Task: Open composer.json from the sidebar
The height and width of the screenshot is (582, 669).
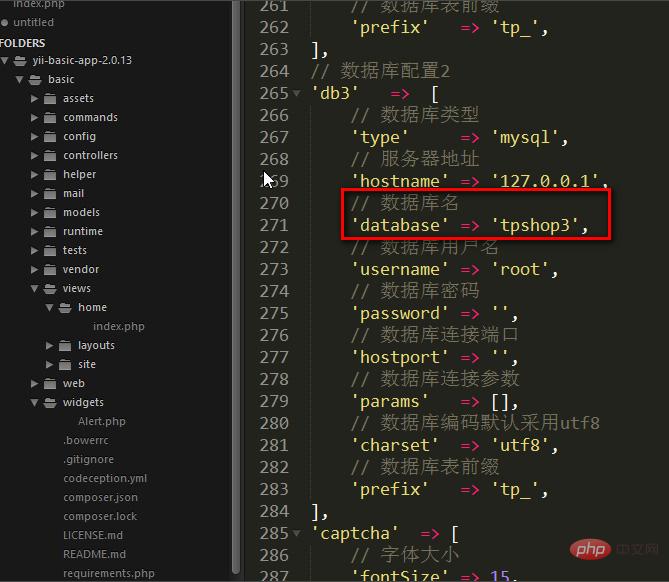Action: point(100,497)
